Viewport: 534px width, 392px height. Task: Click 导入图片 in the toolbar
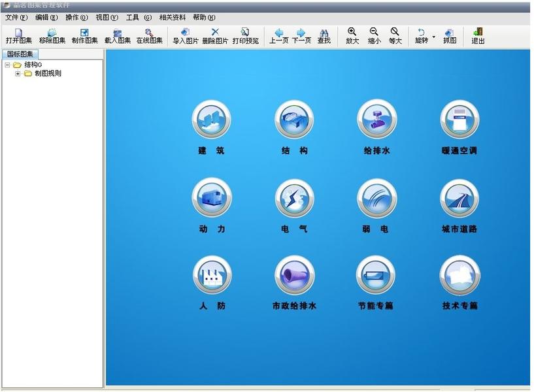[x=185, y=36]
